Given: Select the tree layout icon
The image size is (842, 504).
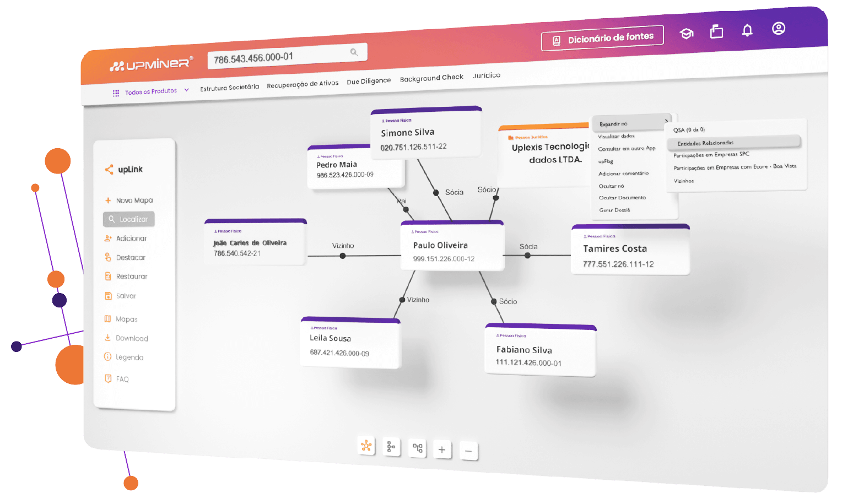Looking at the screenshot, I should coord(392,447).
